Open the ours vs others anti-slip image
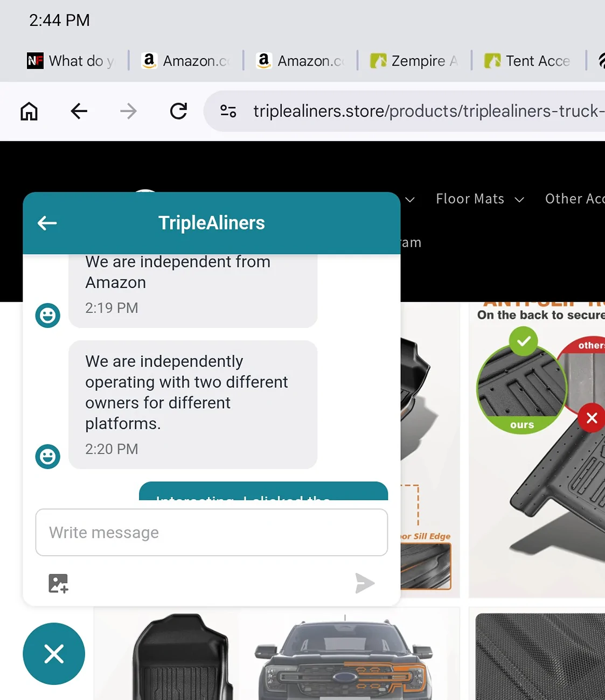The image size is (605, 700). click(537, 450)
